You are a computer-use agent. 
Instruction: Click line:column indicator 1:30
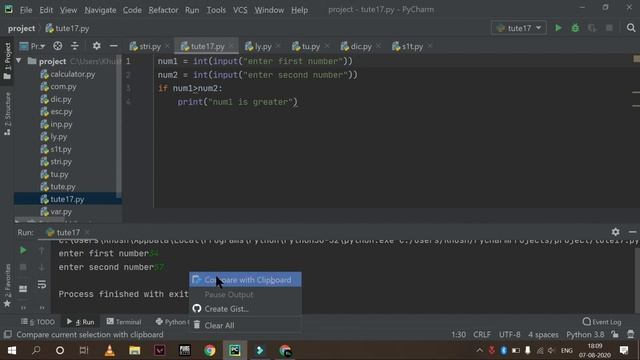pos(458,335)
